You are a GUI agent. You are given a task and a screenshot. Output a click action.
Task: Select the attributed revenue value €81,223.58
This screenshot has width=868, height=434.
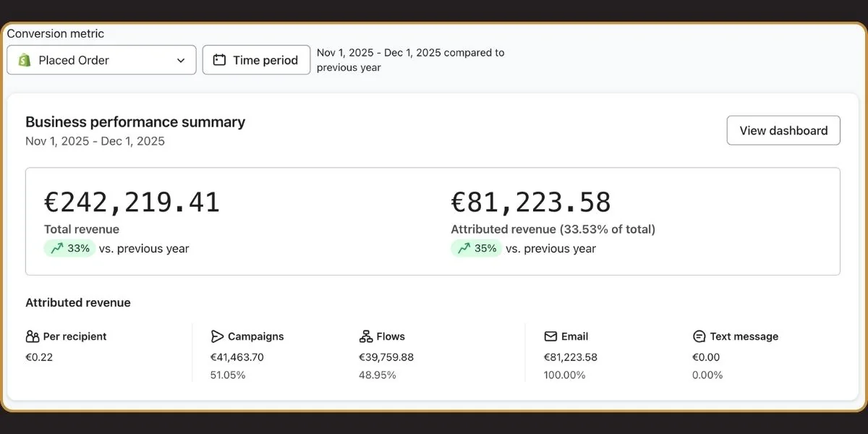(531, 203)
